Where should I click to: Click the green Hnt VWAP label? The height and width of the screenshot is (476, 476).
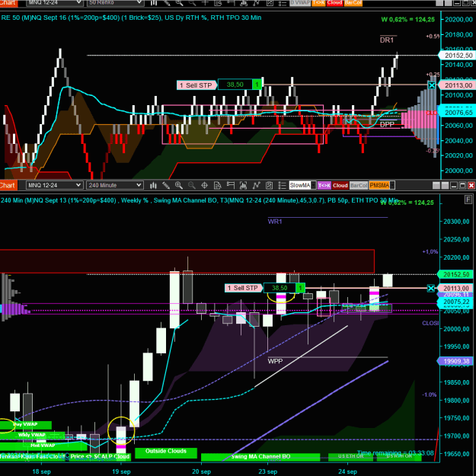click(43, 446)
